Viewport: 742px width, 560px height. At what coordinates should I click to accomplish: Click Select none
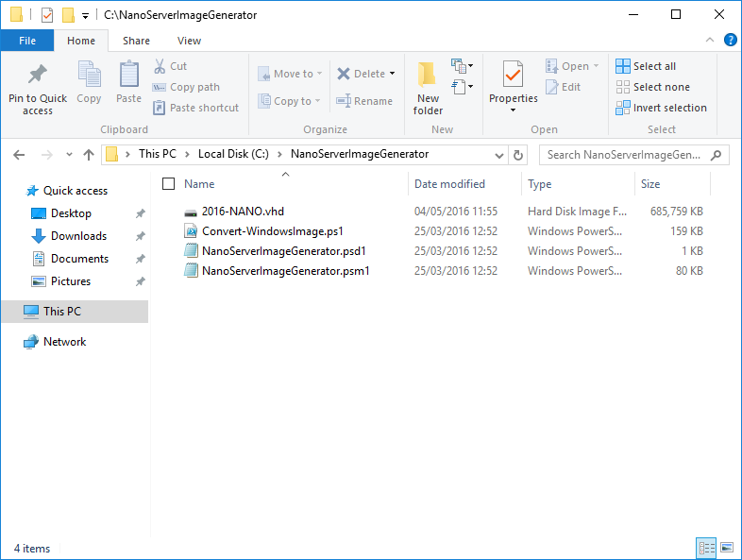(x=652, y=87)
